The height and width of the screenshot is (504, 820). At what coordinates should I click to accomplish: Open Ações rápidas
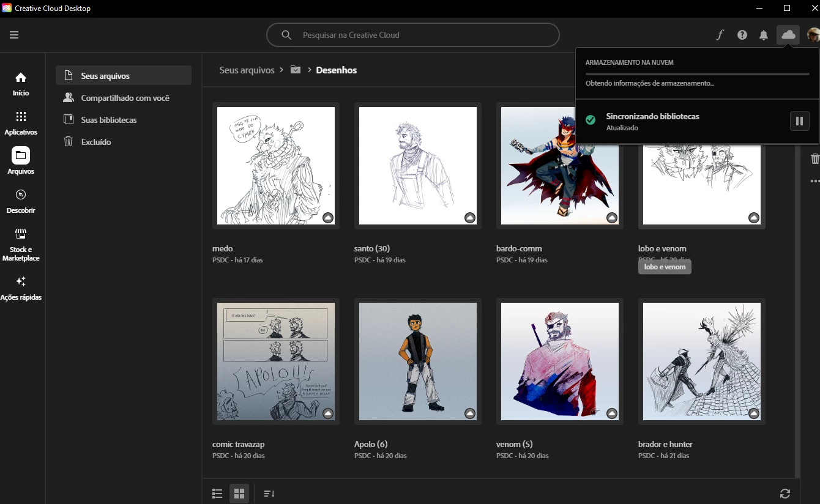click(x=21, y=288)
